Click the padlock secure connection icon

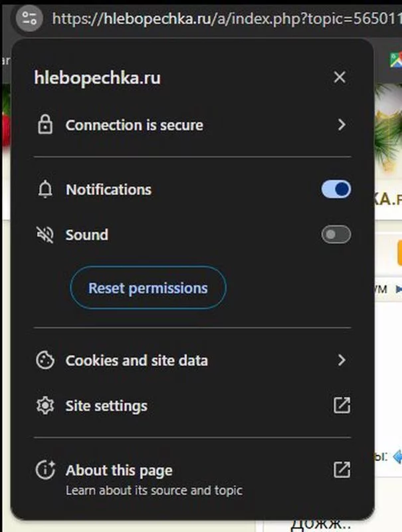point(45,125)
